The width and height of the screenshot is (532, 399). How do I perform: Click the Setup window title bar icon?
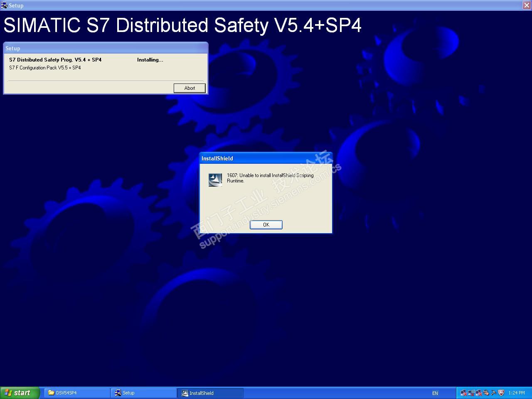pyautogui.click(x=4, y=5)
